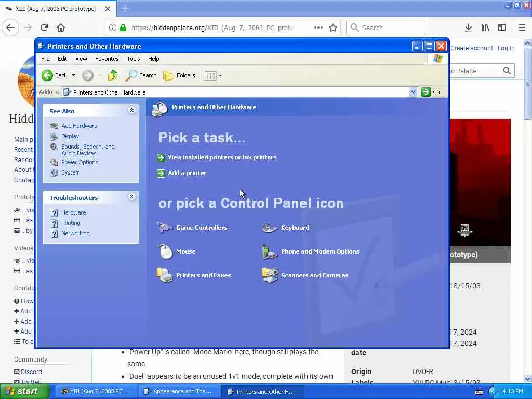Open the Firefox library icon
532x399 pixels.
point(485,28)
